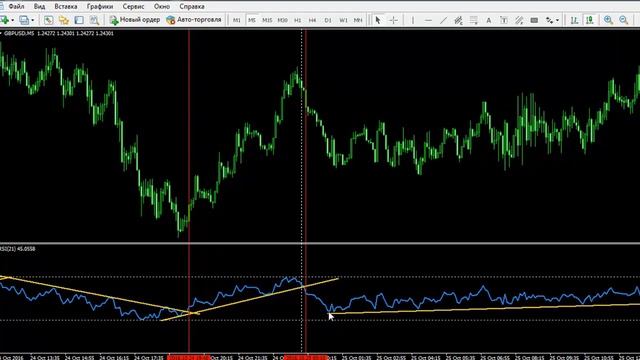
Task: Select the arrow cursor tool
Action: coord(378,20)
